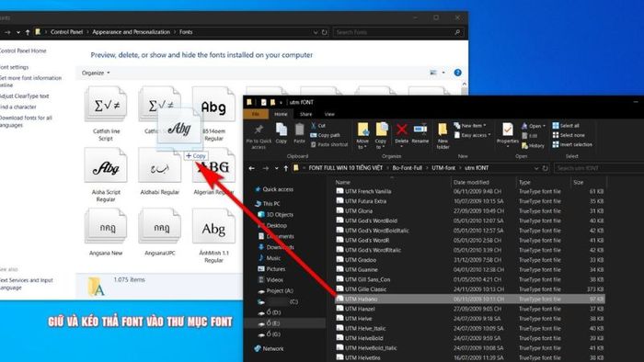644x362 pixels.
Task: Select the UTM HelveBold file
Action: pos(470,338)
